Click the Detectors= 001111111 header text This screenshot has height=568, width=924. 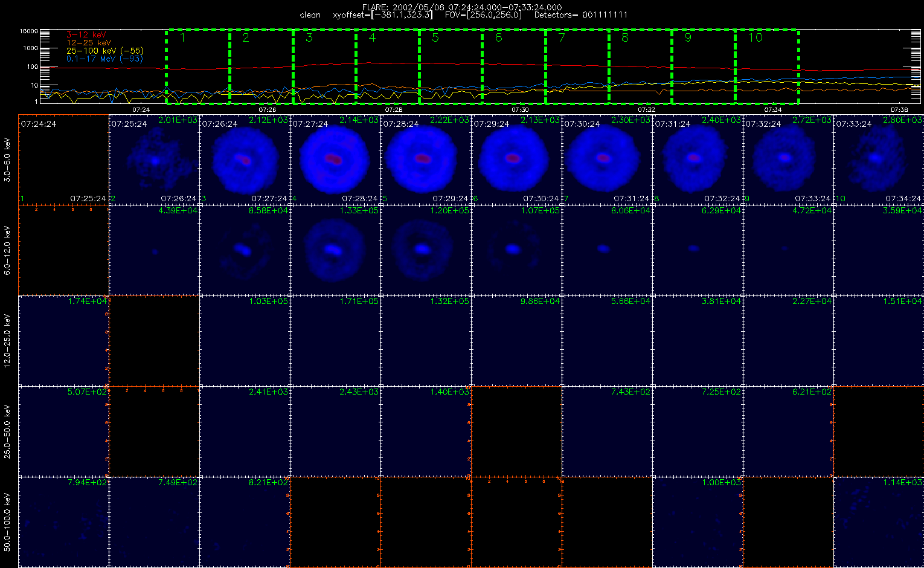580,15
